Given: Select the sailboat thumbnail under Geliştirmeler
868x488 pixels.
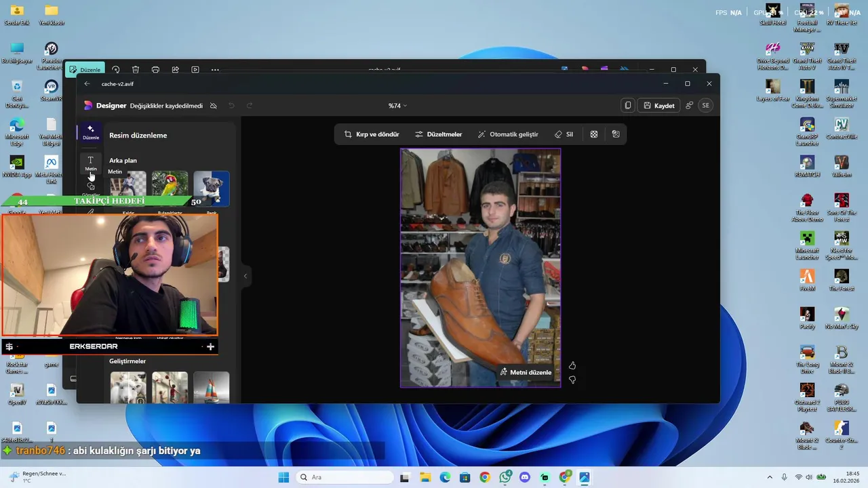Looking at the screenshot, I should [x=212, y=387].
